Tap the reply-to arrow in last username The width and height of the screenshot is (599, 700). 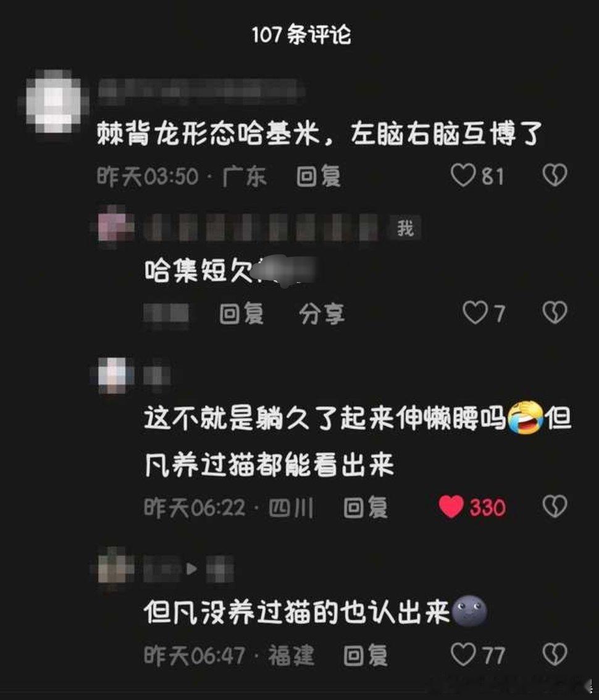[191, 569]
